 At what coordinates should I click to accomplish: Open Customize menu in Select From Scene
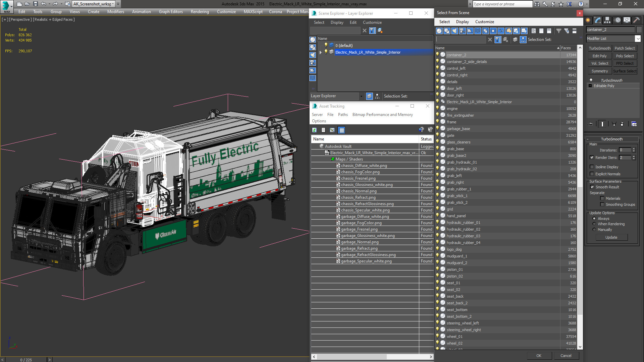coord(484,22)
